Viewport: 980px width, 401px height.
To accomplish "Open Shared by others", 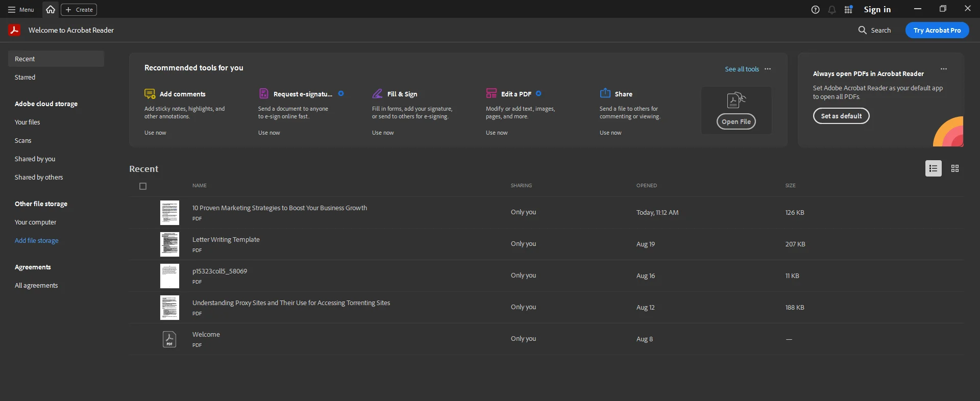I will 39,177.
